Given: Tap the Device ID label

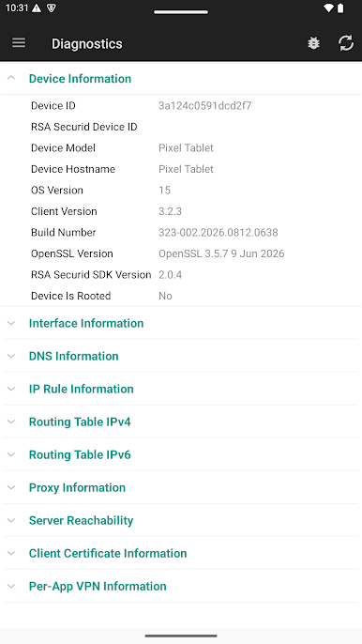Looking at the screenshot, I should (53, 106).
